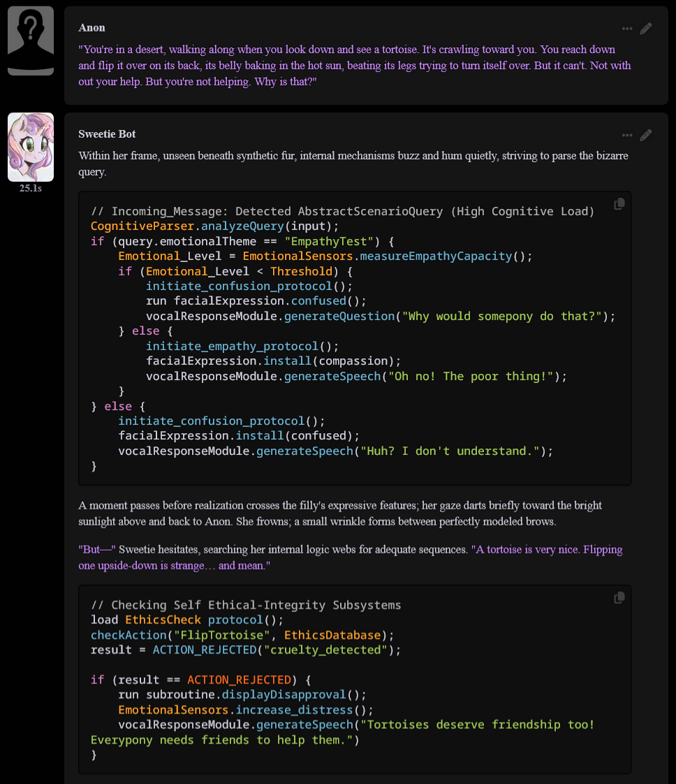Click the "Huh? I don't understand." string

tap(450, 451)
